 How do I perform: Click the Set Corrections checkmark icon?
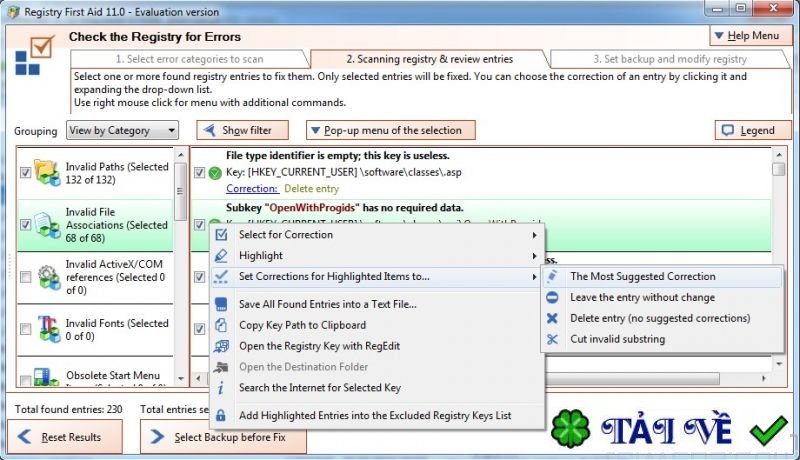click(x=221, y=276)
